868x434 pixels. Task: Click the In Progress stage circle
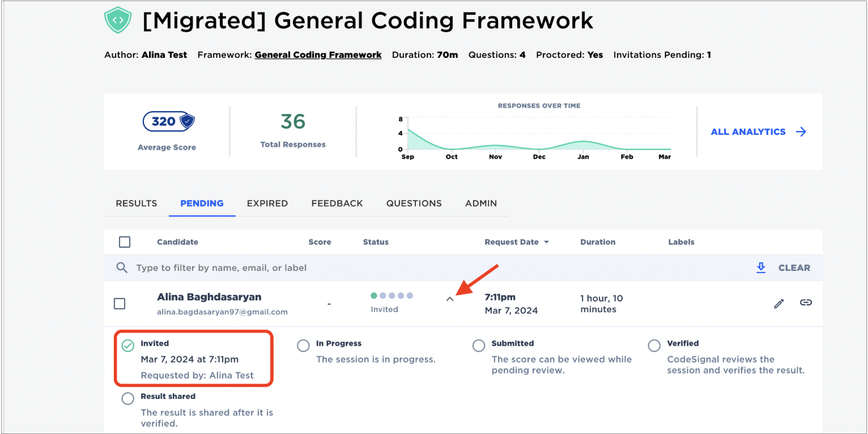point(303,346)
